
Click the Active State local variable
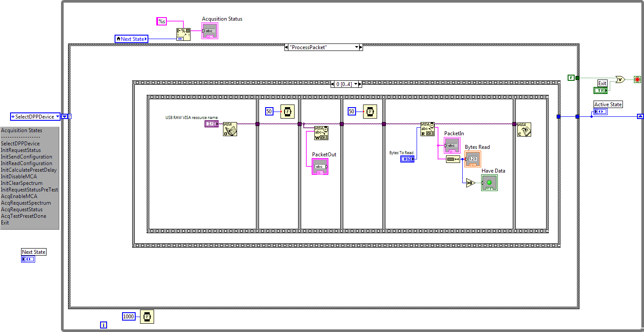(x=600, y=112)
